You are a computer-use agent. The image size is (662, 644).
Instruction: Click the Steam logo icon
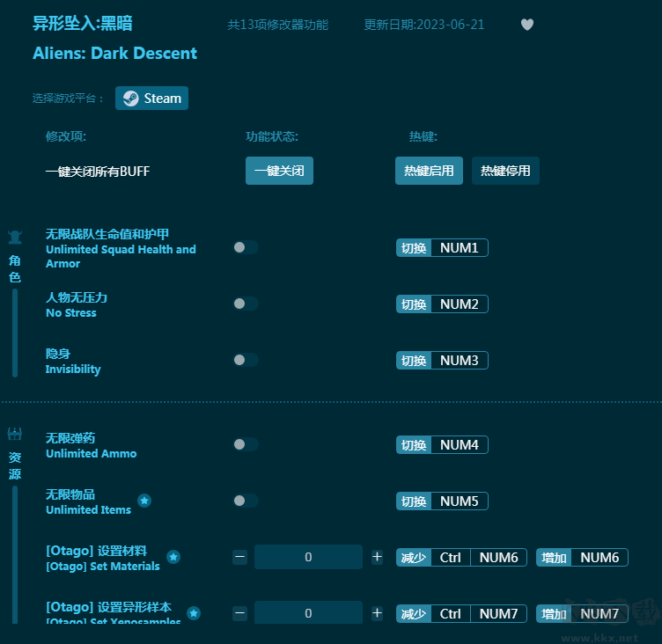pos(130,99)
